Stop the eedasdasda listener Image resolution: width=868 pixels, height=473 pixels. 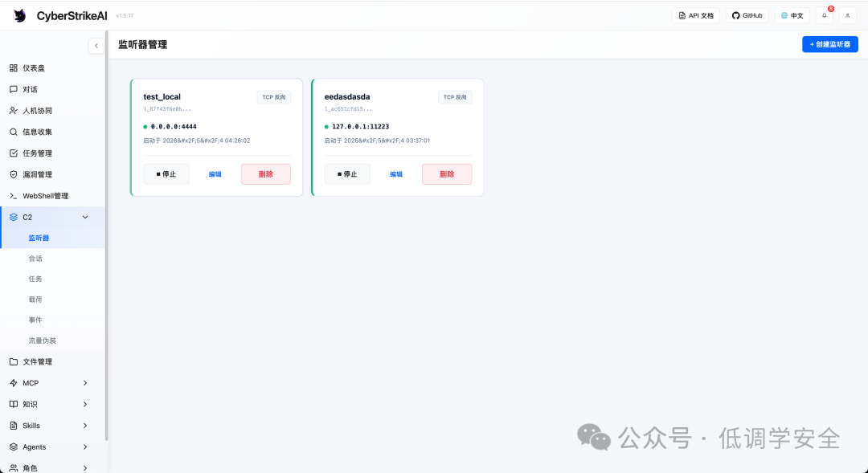point(347,174)
